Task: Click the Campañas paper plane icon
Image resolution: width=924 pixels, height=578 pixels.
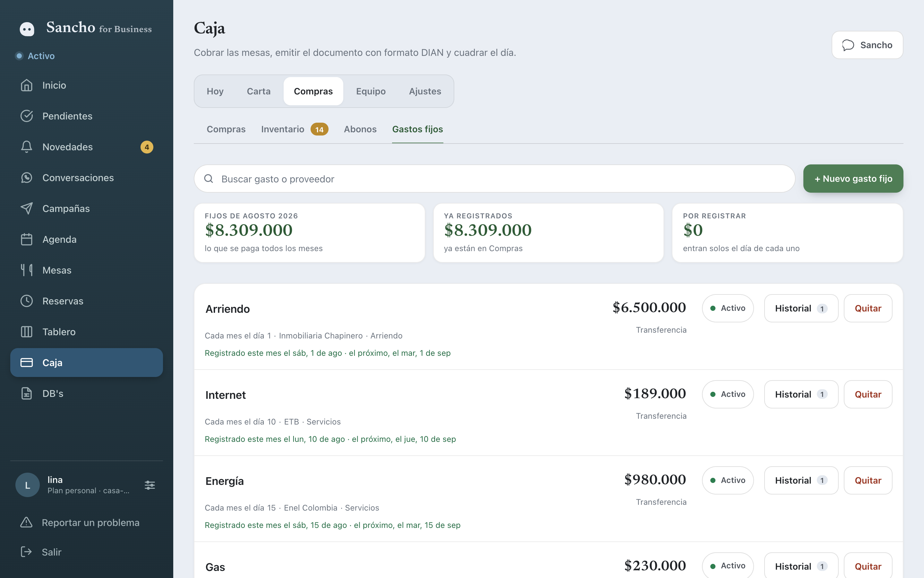Action: (26, 208)
